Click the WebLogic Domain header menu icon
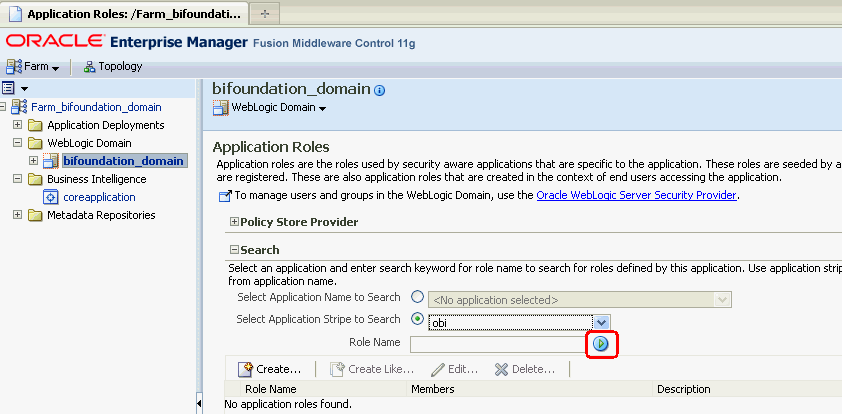 [220, 108]
